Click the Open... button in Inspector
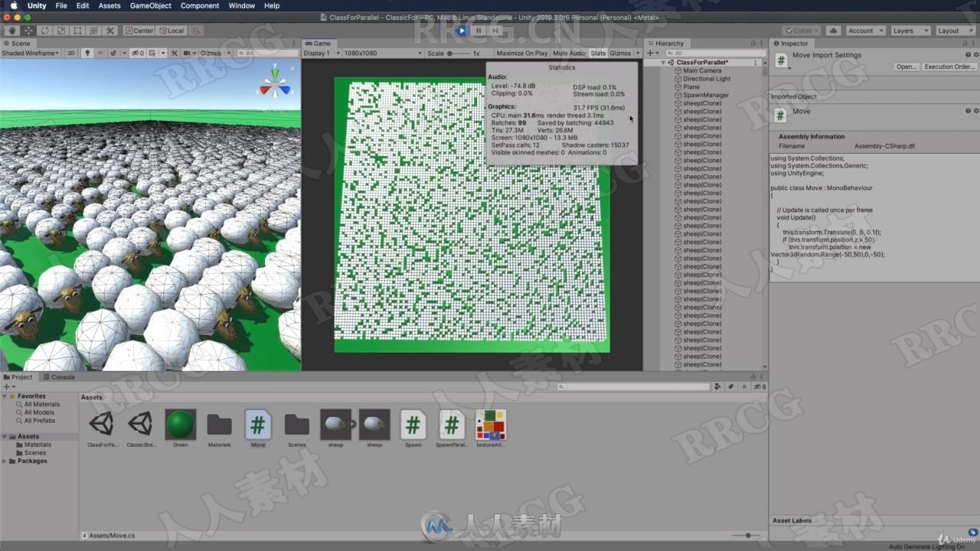 [x=906, y=67]
